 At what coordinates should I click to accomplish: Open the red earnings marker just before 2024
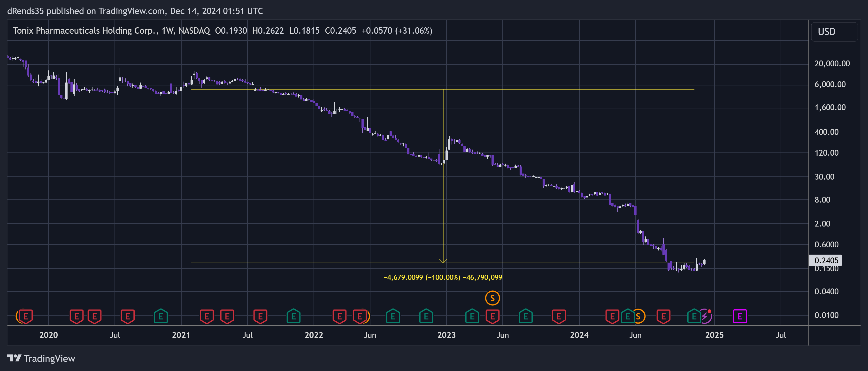pyautogui.click(x=559, y=316)
